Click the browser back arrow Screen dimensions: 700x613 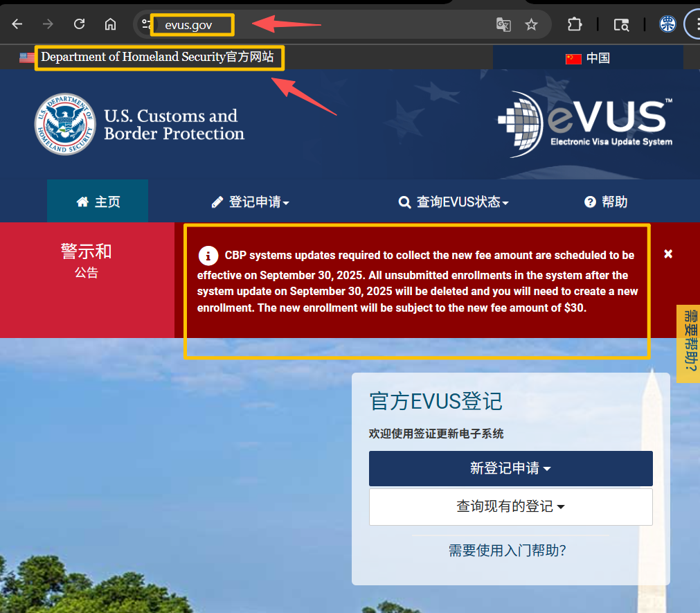coord(17,24)
